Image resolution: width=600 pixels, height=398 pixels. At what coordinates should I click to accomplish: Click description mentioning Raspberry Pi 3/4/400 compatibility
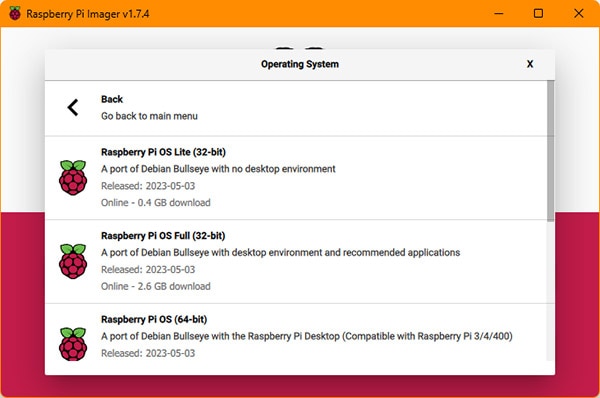[307, 336]
